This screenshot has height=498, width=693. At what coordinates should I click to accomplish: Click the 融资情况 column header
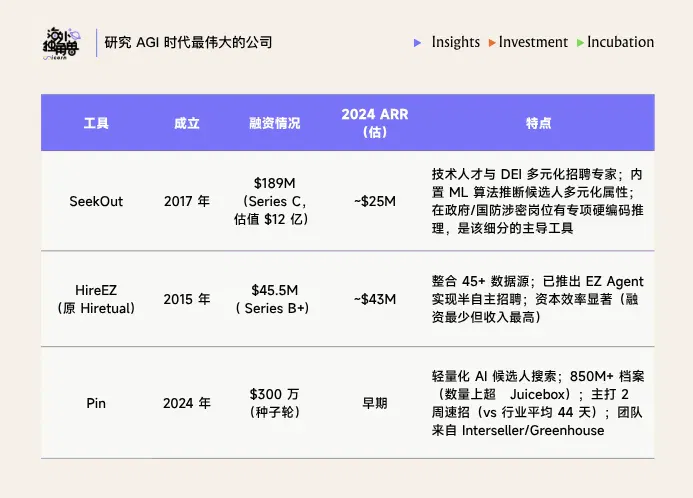[274, 123]
